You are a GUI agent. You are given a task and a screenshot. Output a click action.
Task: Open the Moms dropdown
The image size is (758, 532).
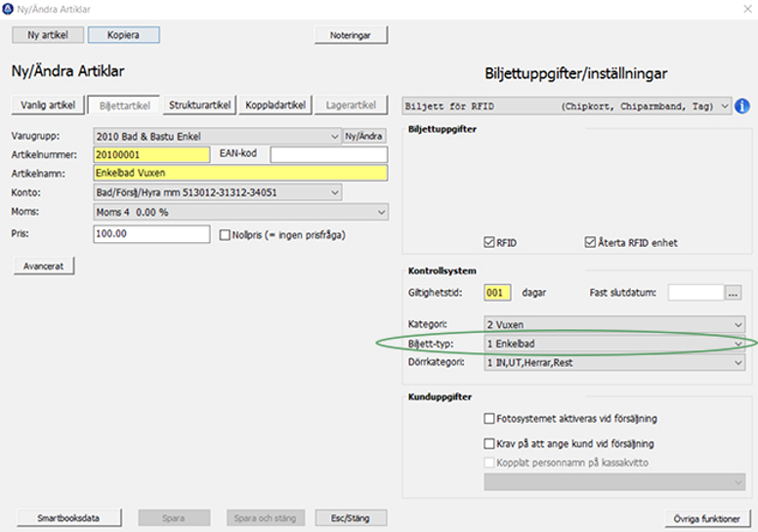click(240, 212)
